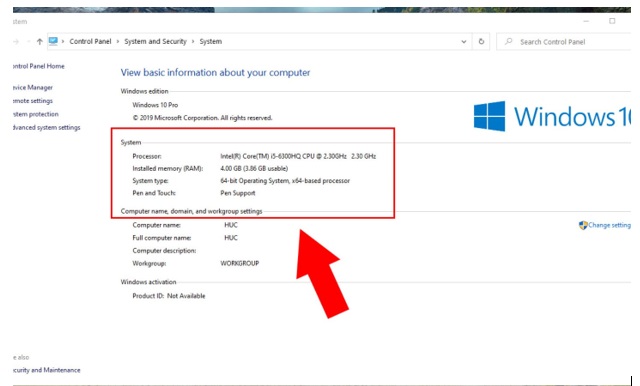Click the WORKGROUP value
The width and height of the screenshot is (640, 386).
click(240, 264)
